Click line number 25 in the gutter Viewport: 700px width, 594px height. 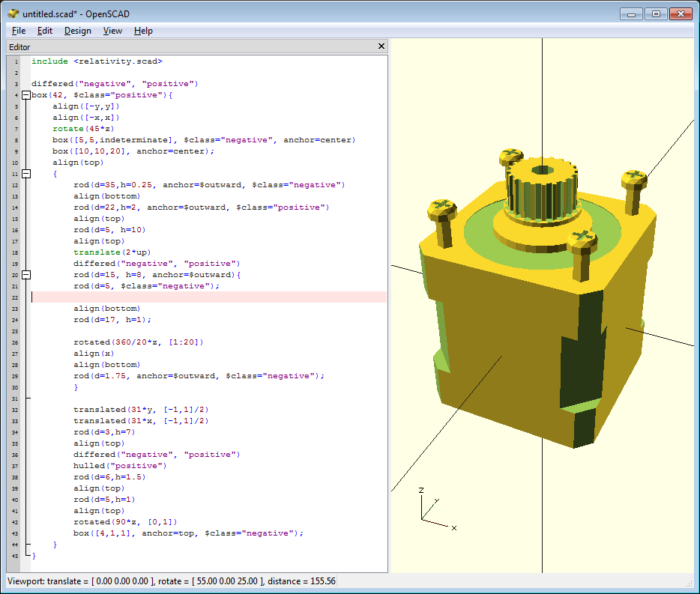[15, 331]
